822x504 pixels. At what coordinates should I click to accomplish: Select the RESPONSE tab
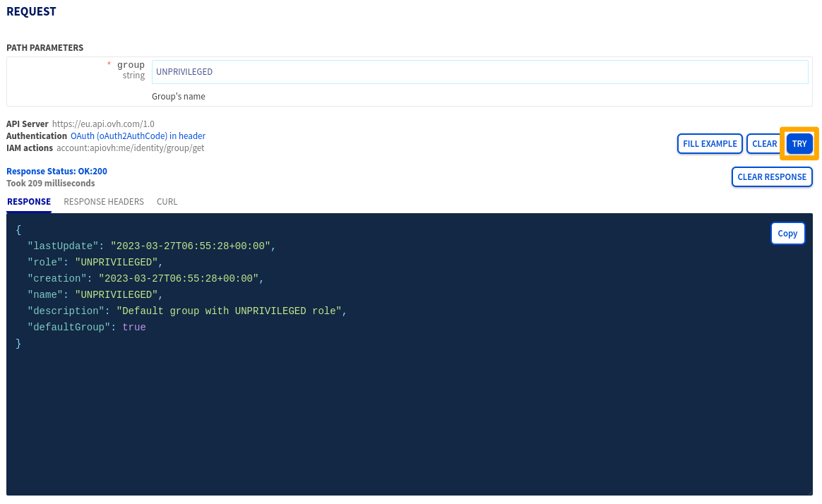(x=29, y=202)
